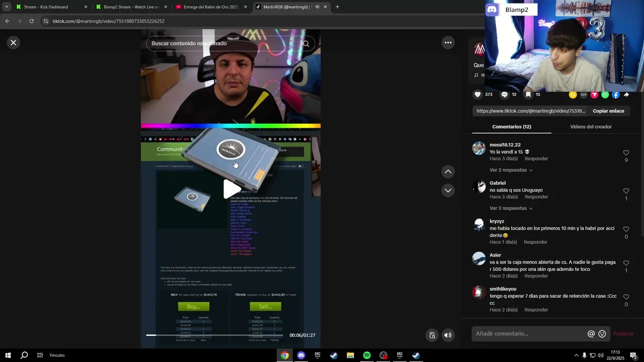
Task: Click the search magnifier icon in video
Action: tap(305, 43)
